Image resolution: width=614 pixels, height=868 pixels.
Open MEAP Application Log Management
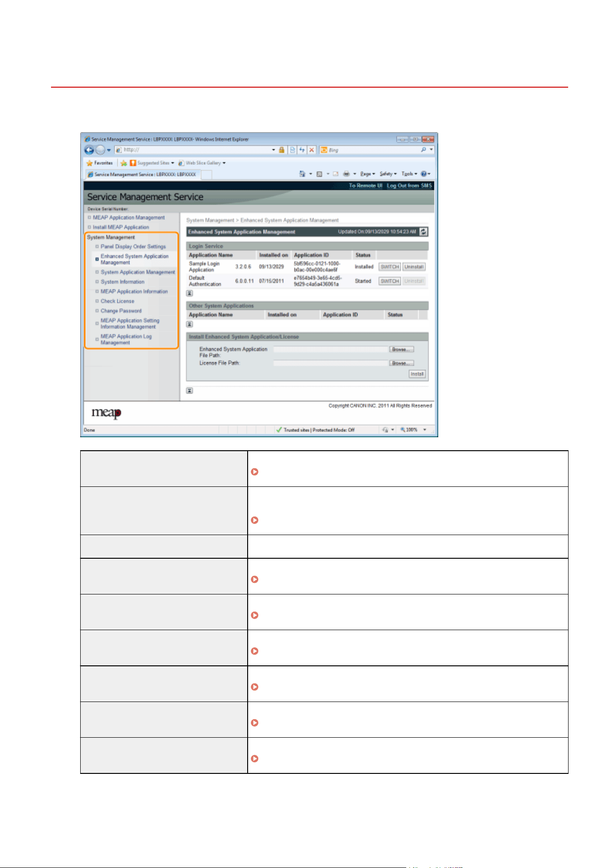click(126, 339)
